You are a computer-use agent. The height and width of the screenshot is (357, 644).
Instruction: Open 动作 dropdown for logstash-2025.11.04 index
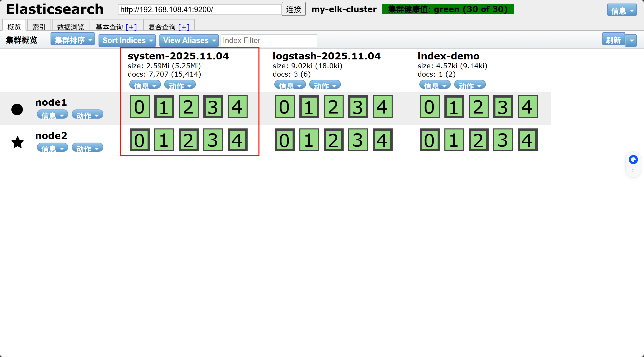(325, 85)
